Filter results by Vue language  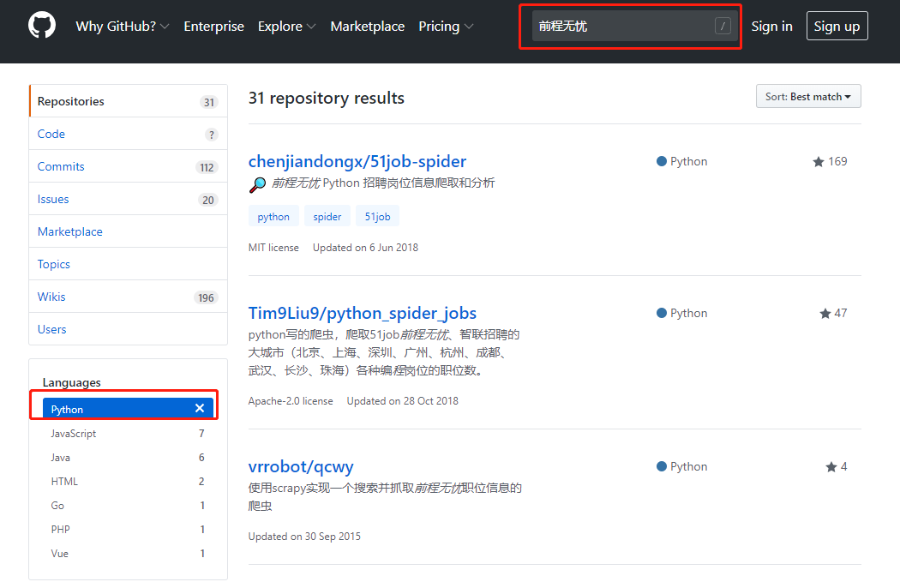click(x=128, y=554)
